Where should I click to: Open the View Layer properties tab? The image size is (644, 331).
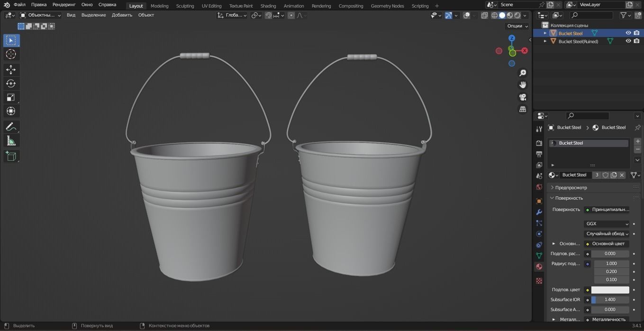[x=539, y=165]
